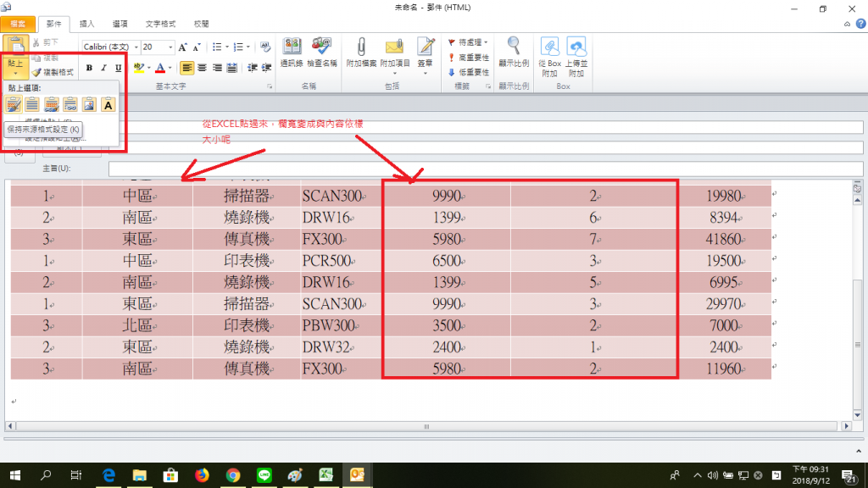Click the large Paste clipboard button
Image resolution: width=868 pixels, height=488 pixels.
tap(15, 45)
